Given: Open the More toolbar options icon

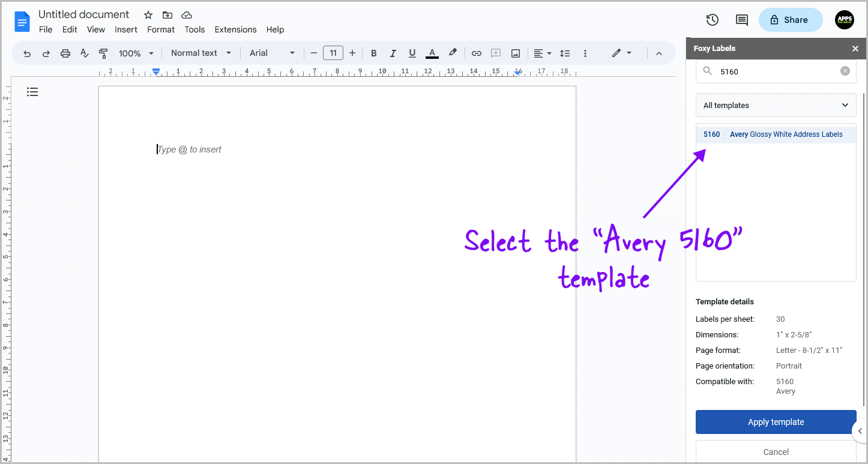Looking at the screenshot, I should click(585, 53).
